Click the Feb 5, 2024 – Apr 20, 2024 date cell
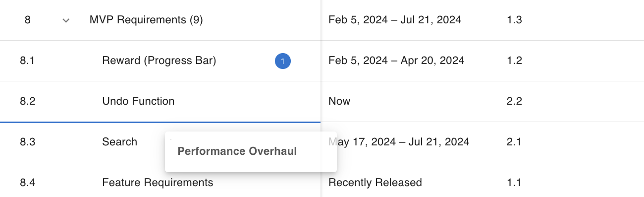 click(396, 61)
